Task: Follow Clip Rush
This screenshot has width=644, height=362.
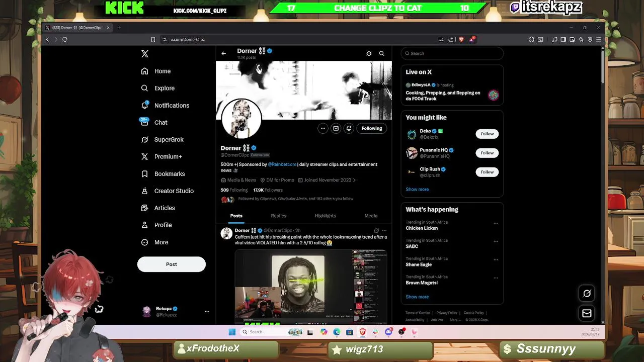Action: tap(487, 172)
